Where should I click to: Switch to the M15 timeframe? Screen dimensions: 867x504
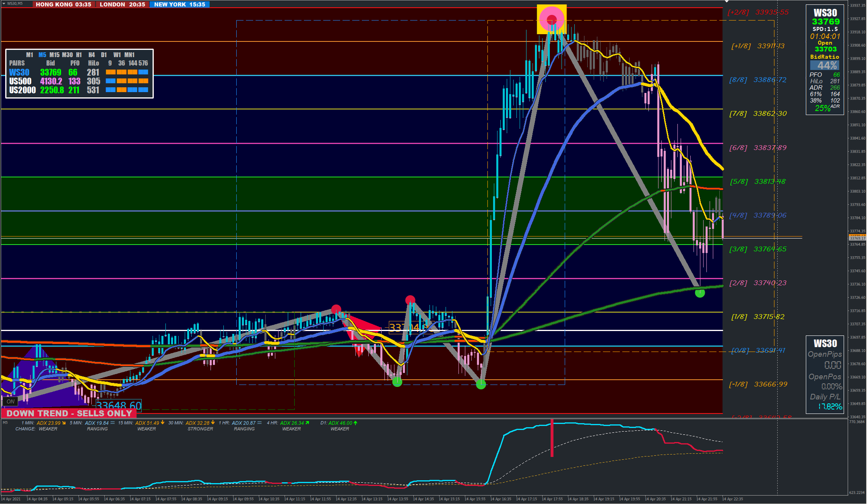tap(54, 55)
